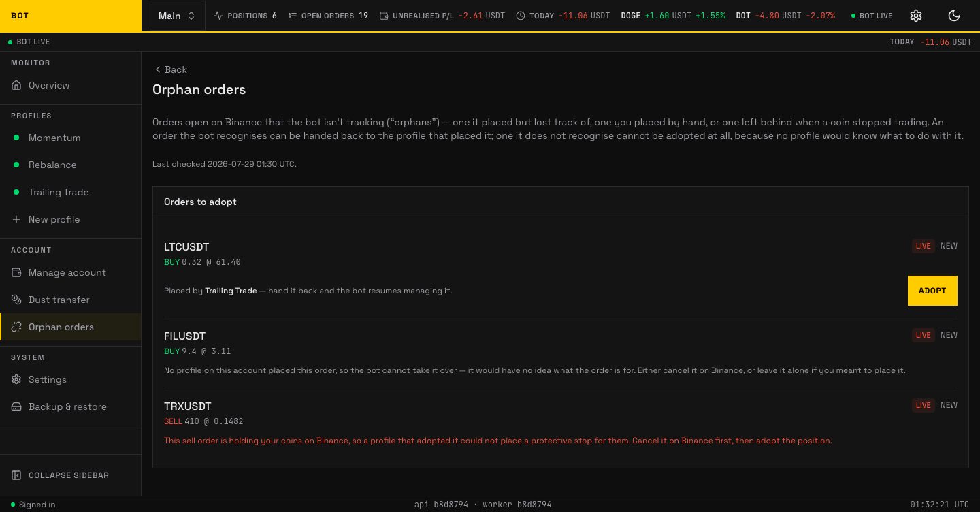
Task: Click api b8d8794 worker version text
Action: pyautogui.click(x=483, y=505)
